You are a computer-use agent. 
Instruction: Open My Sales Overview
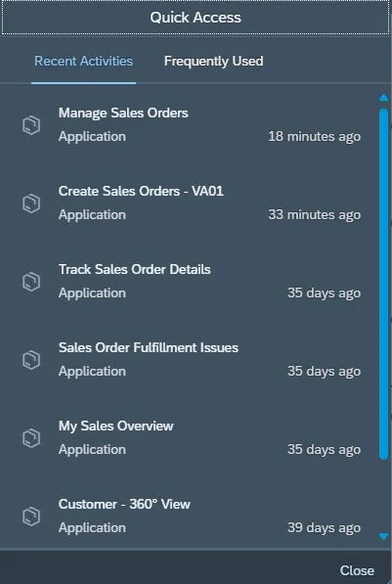[192, 437]
